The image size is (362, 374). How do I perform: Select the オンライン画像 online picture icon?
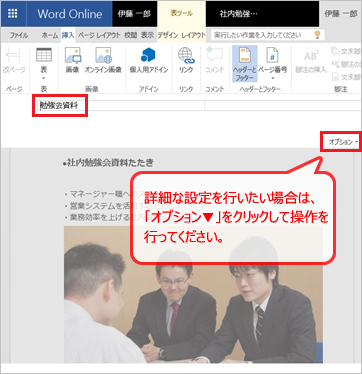click(x=103, y=55)
